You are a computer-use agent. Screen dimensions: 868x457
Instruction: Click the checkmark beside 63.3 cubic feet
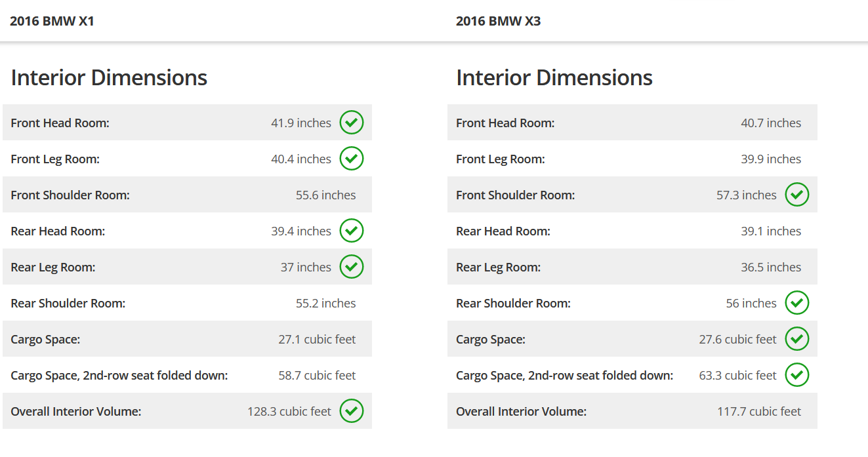(797, 375)
